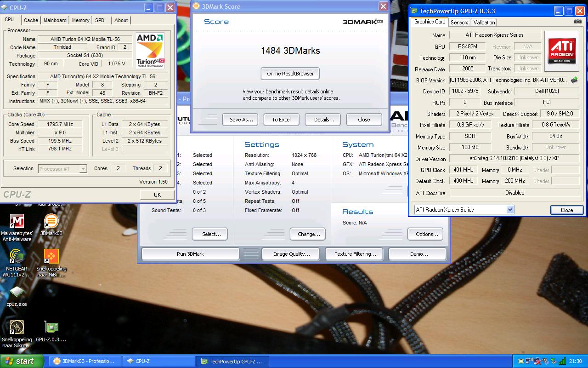Screen dimensions: 588x368
Task: Click the Demo button in 3DMark03
Action: 418,254
